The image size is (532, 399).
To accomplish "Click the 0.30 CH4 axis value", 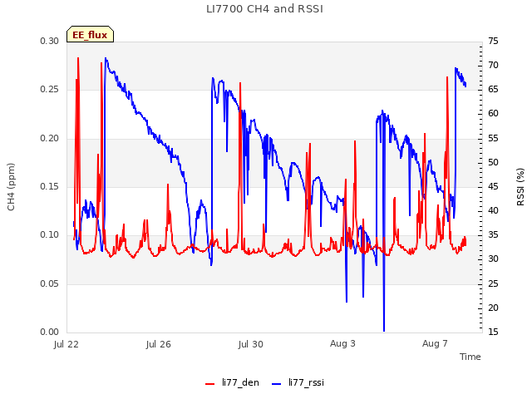I will click(50, 41).
